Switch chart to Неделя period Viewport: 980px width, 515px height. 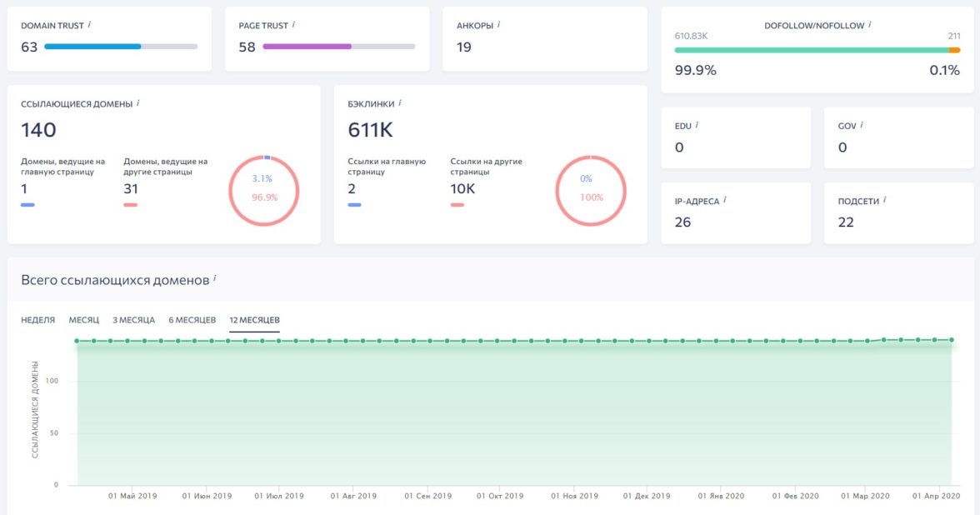coord(38,320)
